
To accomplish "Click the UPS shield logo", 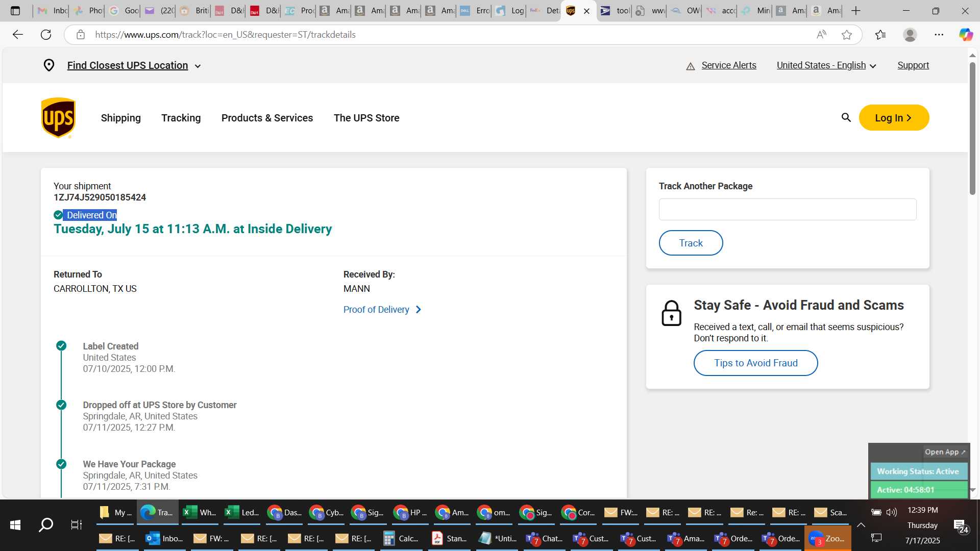I will (58, 118).
